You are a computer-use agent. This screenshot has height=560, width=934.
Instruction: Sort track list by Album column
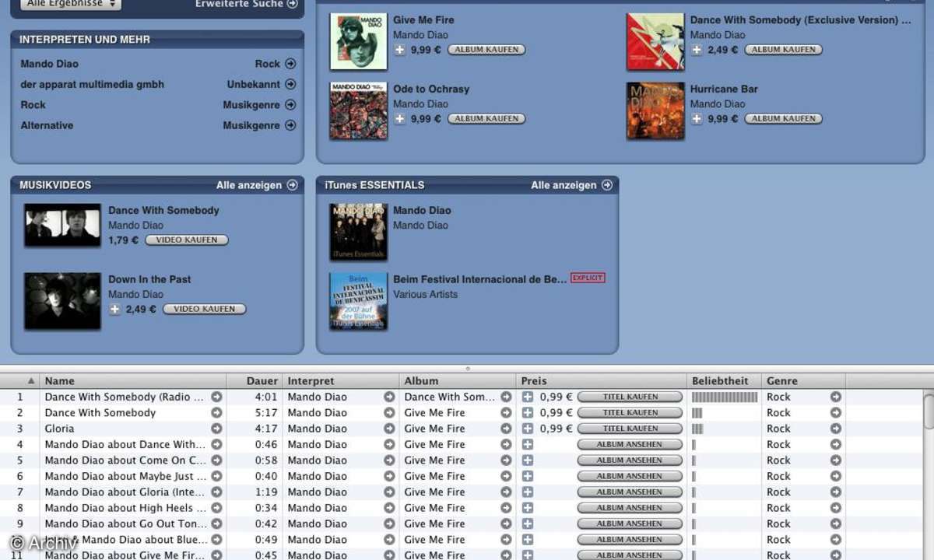457,381
